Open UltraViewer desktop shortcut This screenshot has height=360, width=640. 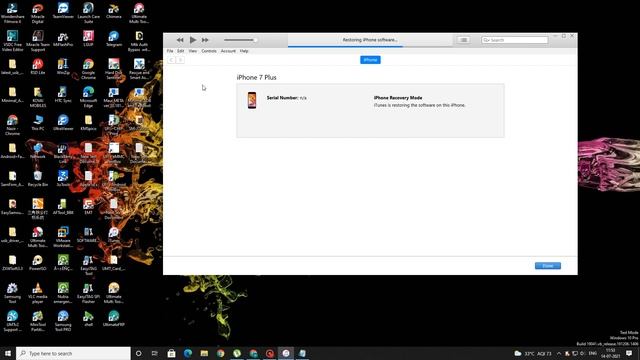(63, 123)
